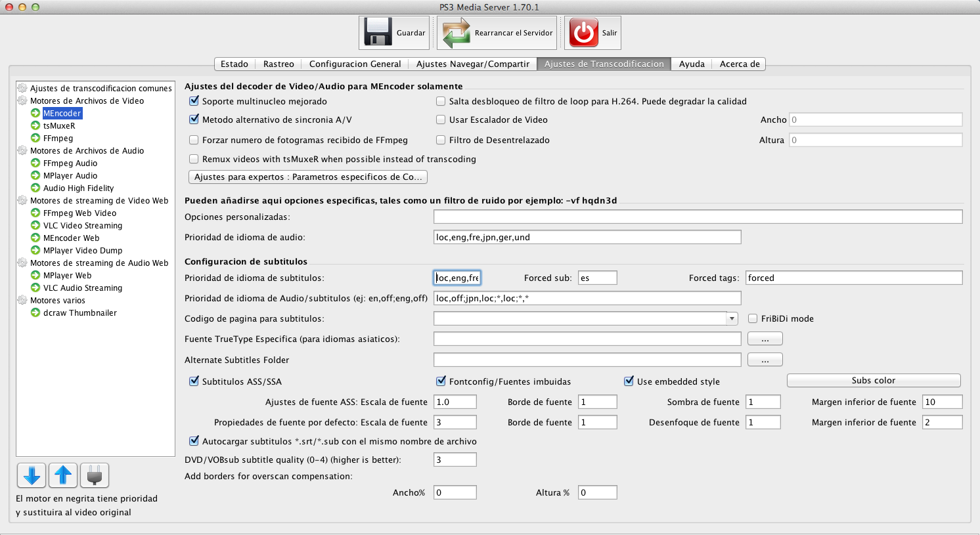The width and height of the screenshot is (980, 535).
Task: Open the Rastreo tab
Action: click(278, 64)
